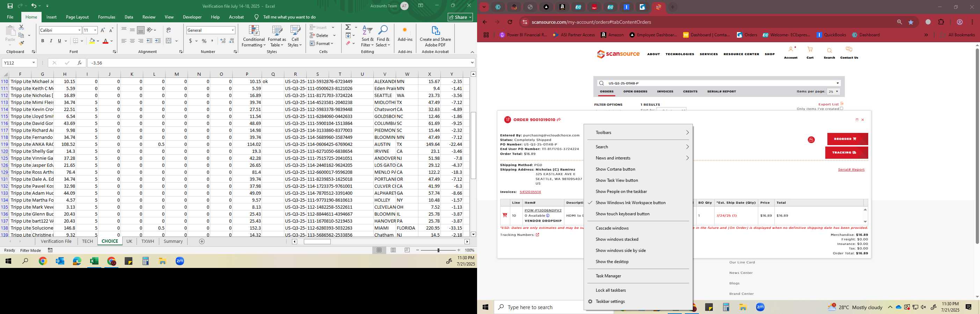Toggle Underline formatting in Excel ribbon
The height and width of the screenshot is (314, 980).
click(x=59, y=41)
